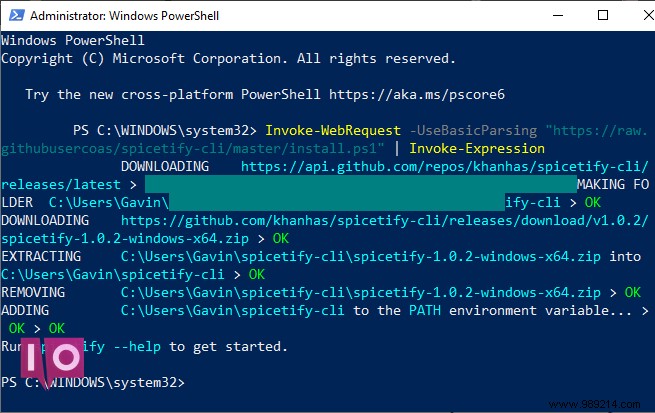Click the Administrator: Windows PowerShell title text
The height and width of the screenshot is (413, 655).
click(124, 16)
